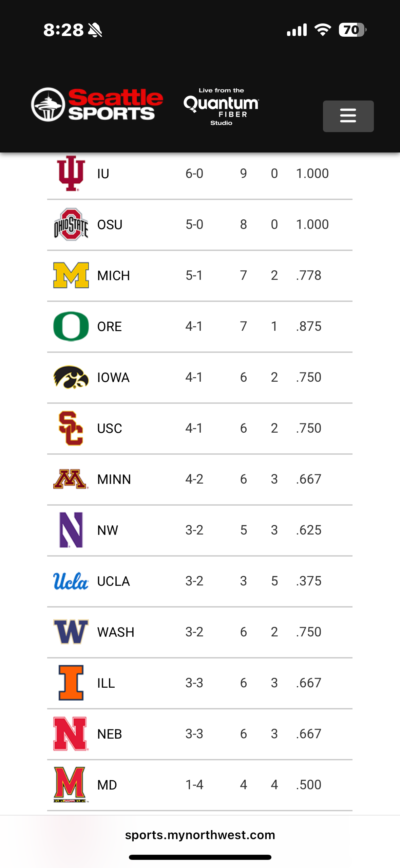Click the Washington Huskies W logo
This screenshot has width=400, height=868.
pos(71,632)
